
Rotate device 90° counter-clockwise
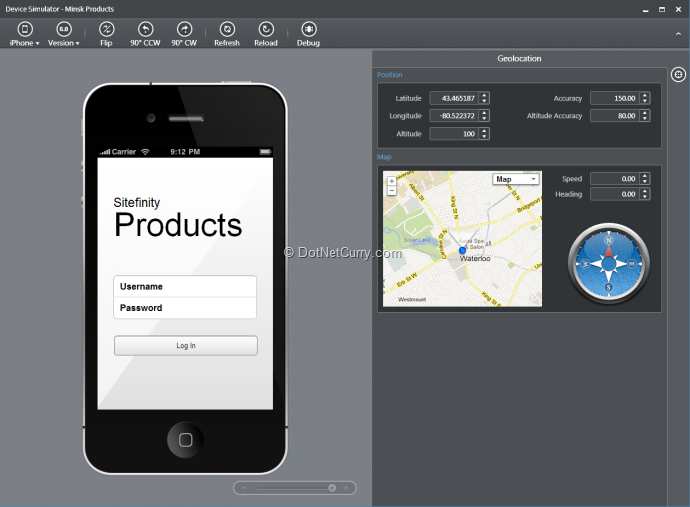[145, 30]
